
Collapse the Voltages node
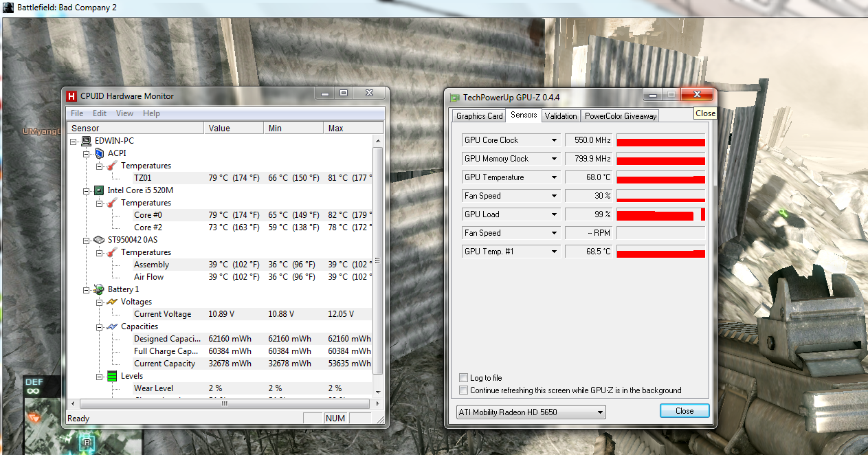pyautogui.click(x=100, y=302)
